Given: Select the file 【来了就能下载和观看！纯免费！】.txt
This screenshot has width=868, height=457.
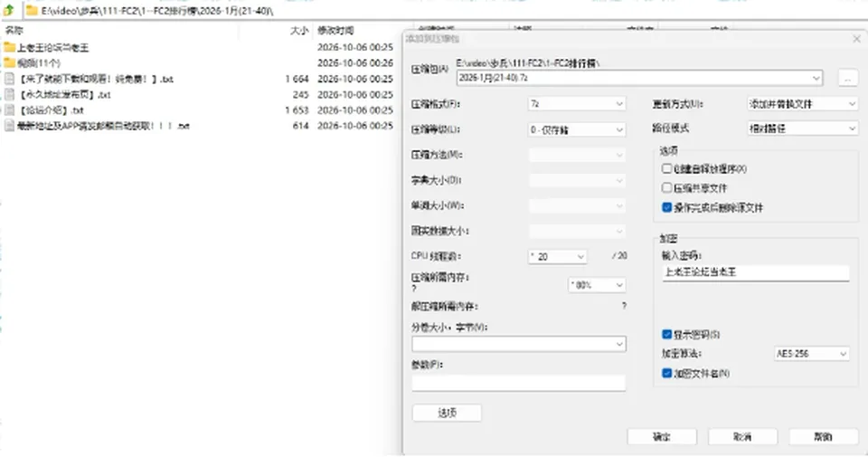Looking at the screenshot, I should 96,80.
